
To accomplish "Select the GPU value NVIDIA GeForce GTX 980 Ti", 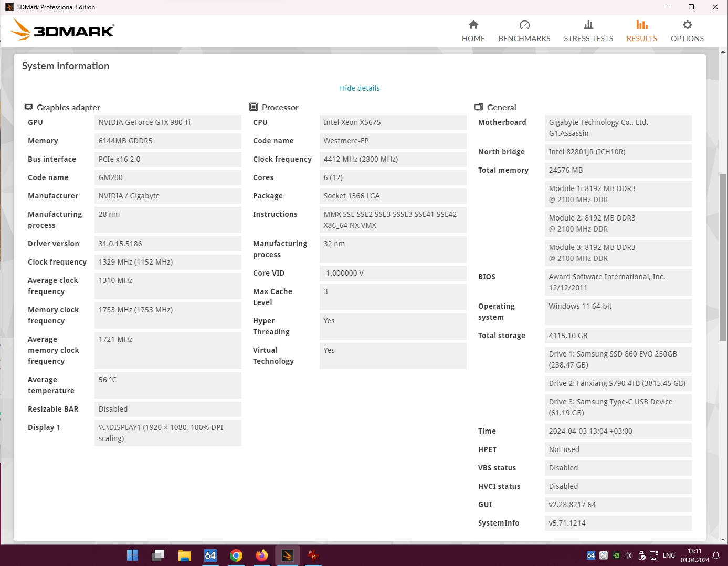I will click(168, 122).
